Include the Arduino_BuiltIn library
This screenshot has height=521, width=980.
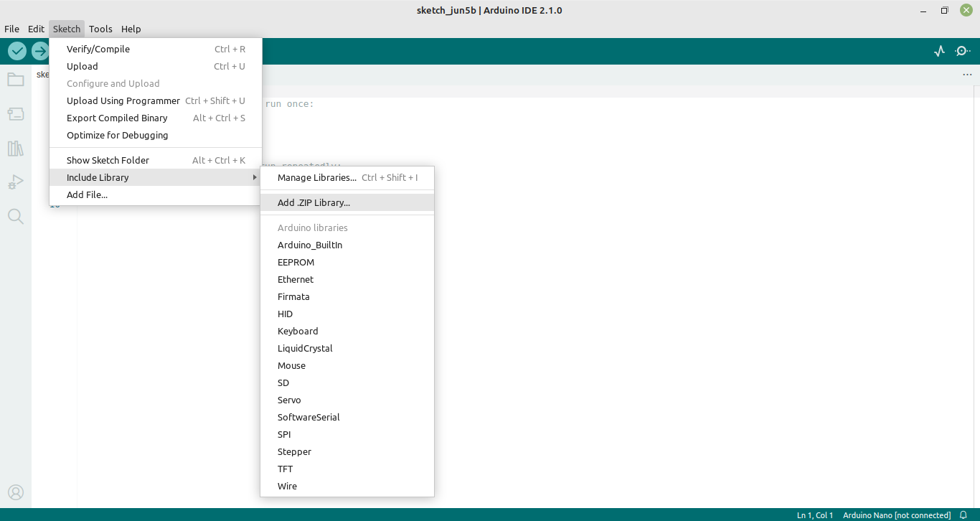[x=347, y=245]
